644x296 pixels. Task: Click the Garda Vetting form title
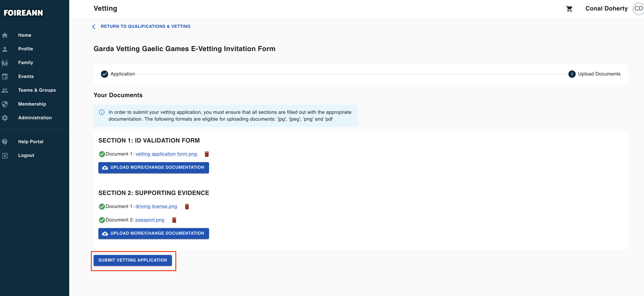click(184, 49)
